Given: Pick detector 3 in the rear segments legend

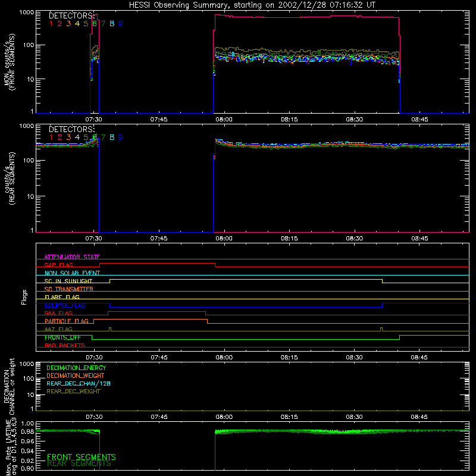Looking at the screenshot, I should tap(68, 137).
